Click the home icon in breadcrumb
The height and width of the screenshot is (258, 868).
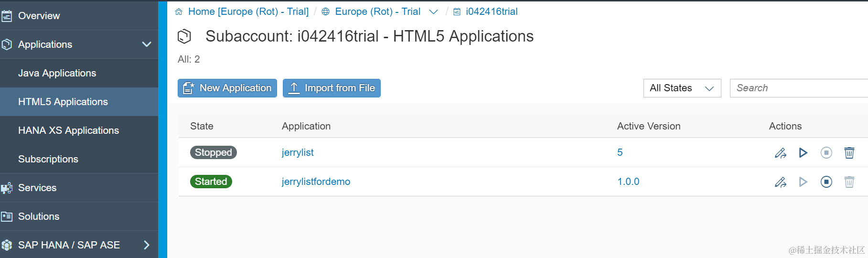click(179, 12)
